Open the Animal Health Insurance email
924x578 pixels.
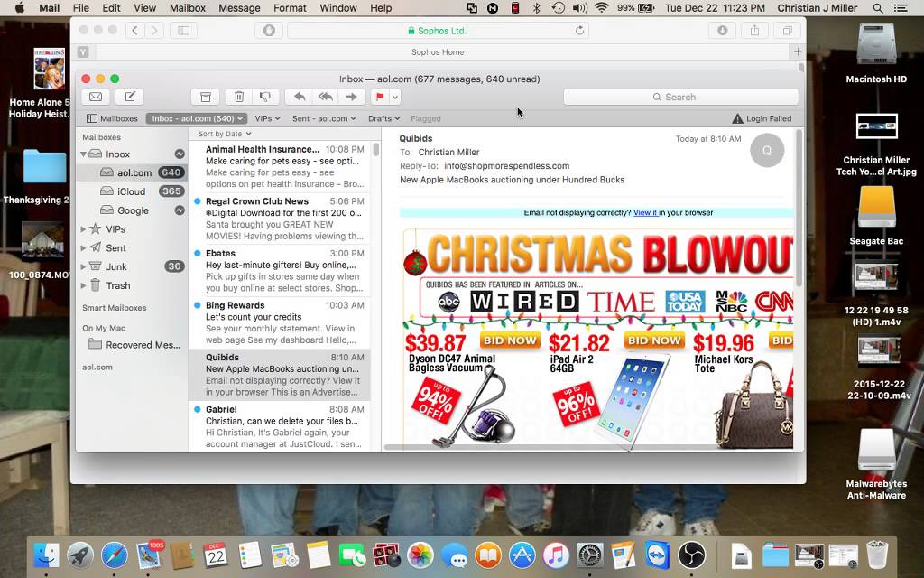(x=280, y=167)
